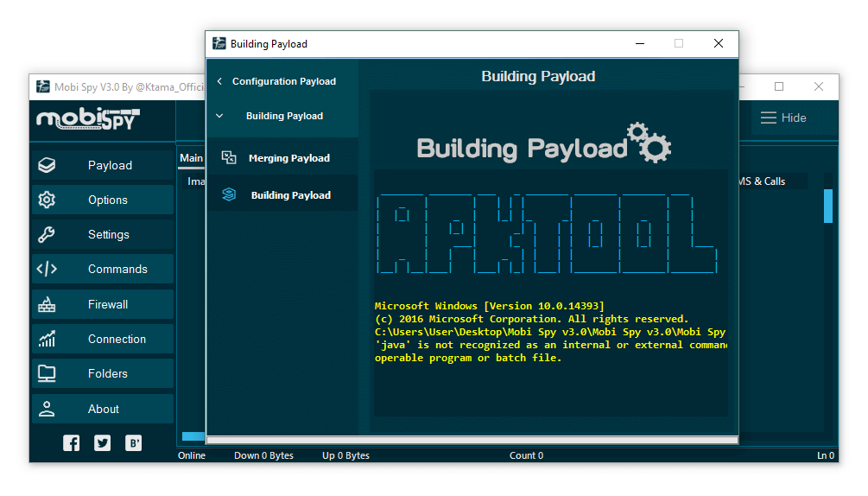Screen dimensions: 868x496
Task: Click the Connection chart icon
Action: coord(47,339)
